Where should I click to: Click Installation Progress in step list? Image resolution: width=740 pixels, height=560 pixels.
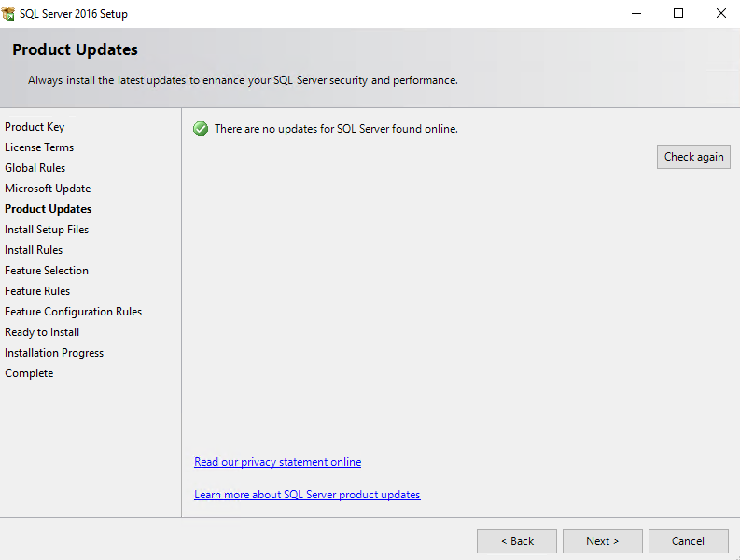(x=54, y=353)
